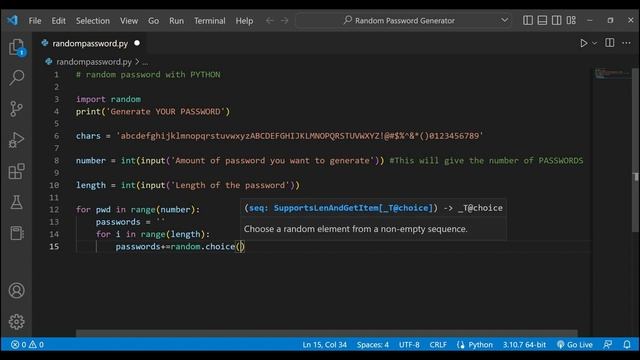The height and width of the screenshot is (360, 640).
Task: Toggle the bottom panel layout
Action: click(542, 20)
